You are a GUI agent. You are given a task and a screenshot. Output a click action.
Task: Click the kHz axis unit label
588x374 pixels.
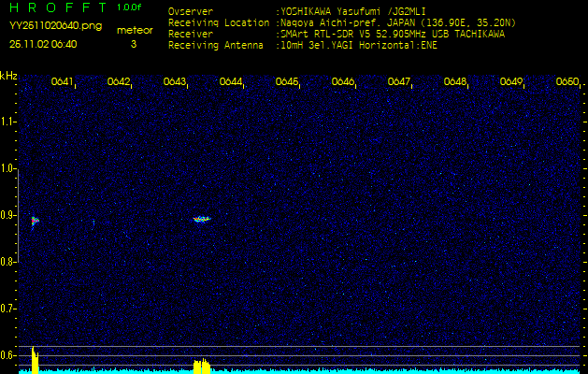coord(8,76)
